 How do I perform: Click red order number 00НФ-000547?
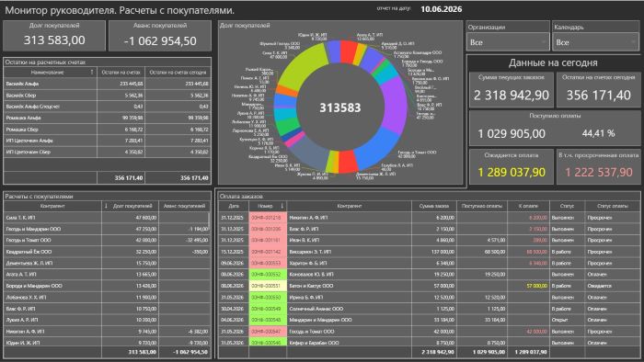[x=268, y=332]
